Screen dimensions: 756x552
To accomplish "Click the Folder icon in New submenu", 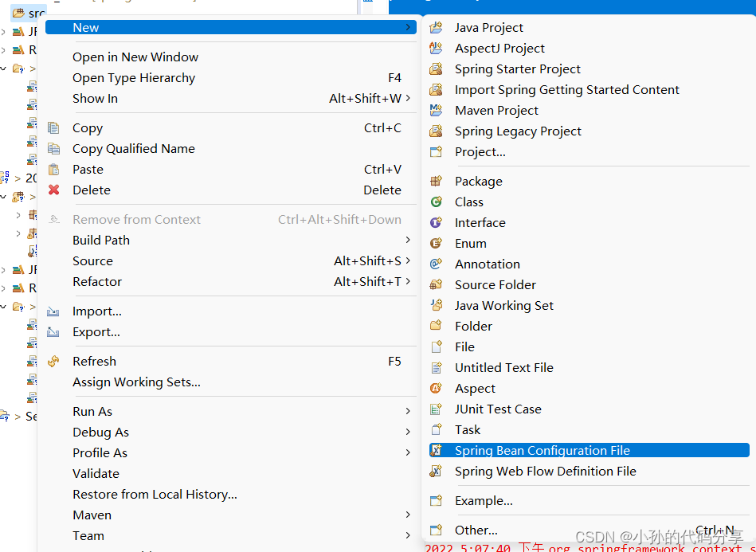I will pos(436,327).
